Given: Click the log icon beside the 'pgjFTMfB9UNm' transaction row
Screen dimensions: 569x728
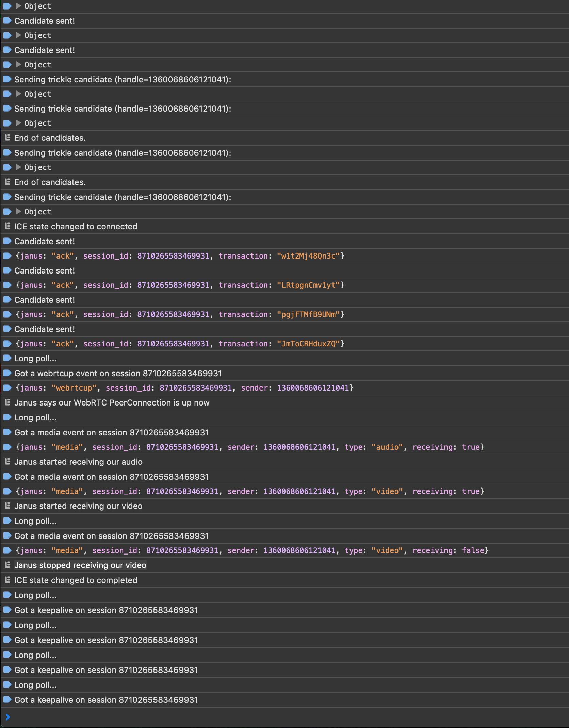Looking at the screenshot, I should 7,314.
